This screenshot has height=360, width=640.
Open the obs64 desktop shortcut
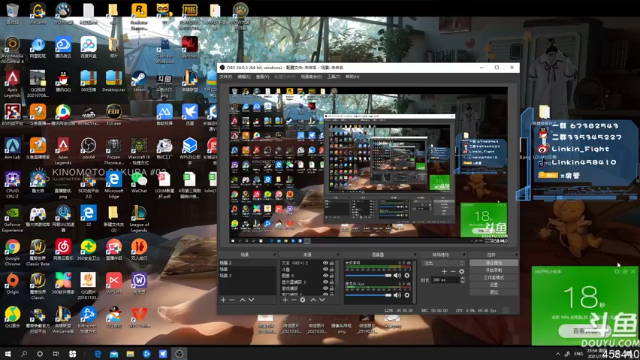(x=88, y=149)
